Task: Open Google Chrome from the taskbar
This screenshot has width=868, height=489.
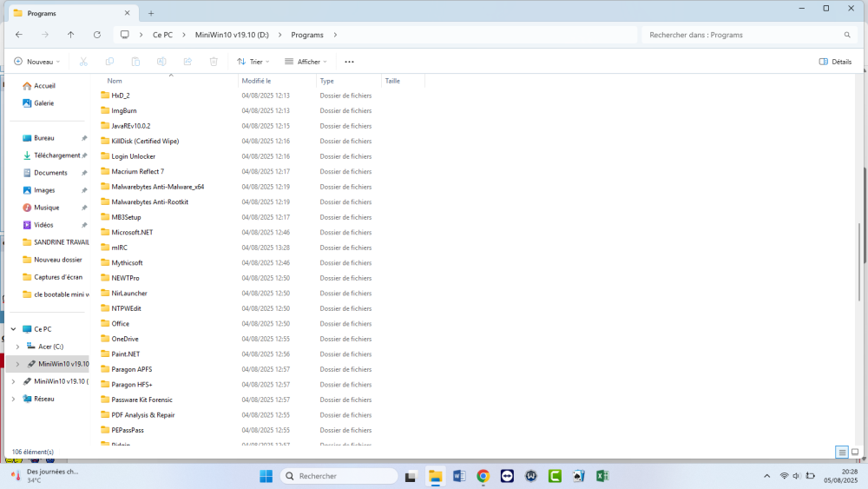Action: [x=483, y=476]
